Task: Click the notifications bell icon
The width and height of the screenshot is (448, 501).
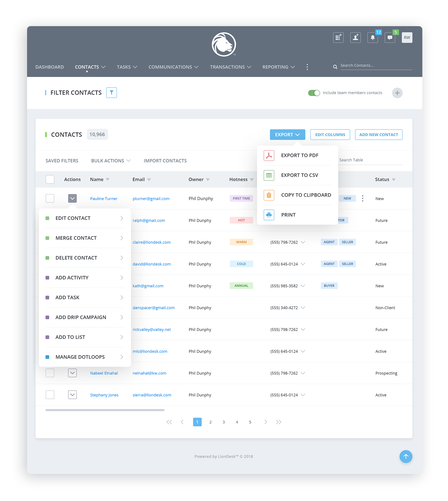Action: coord(372,38)
